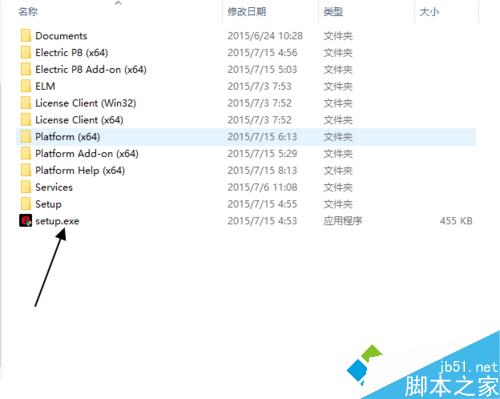Click the date 2015/6/24 10:28
This screenshot has height=399, width=500.
[265, 36]
